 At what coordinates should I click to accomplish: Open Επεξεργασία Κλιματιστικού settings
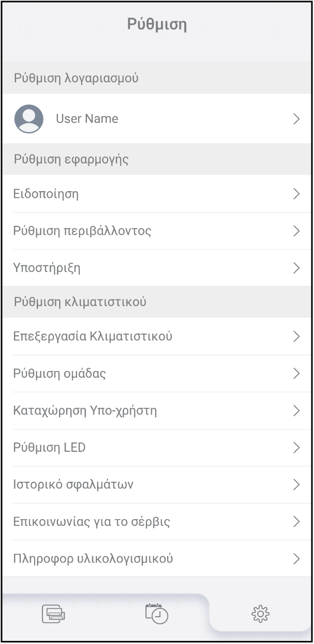tap(93, 336)
